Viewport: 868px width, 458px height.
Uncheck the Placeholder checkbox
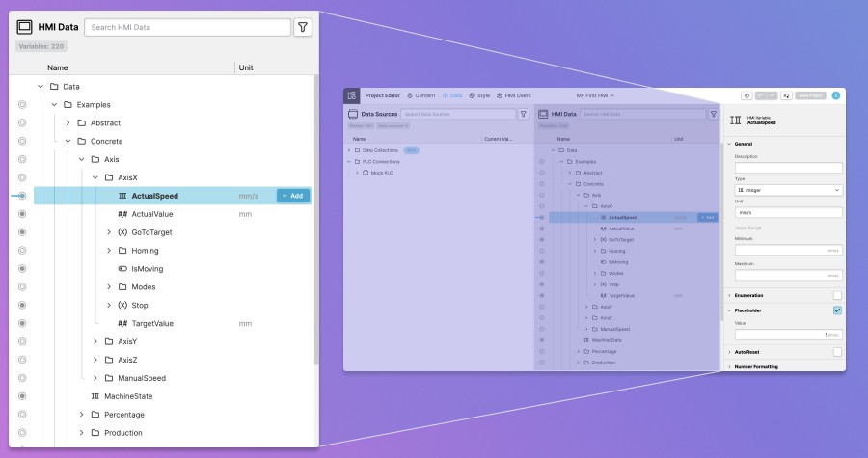pyautogui.click(x=837, y=310)
